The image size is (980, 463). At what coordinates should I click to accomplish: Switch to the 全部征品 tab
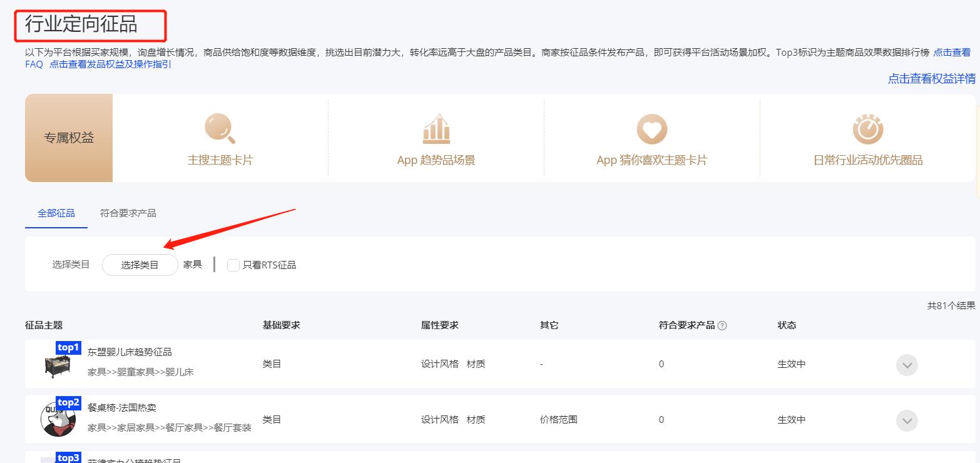pyautogui.click(x=56, y=213)
